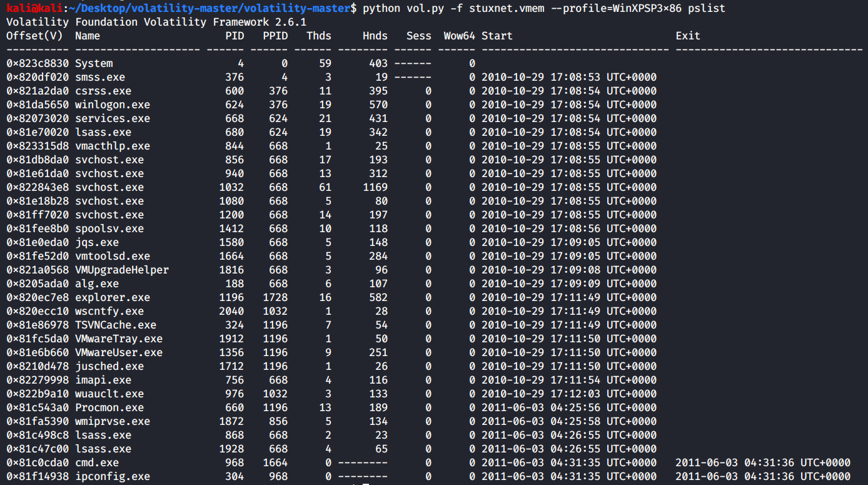This screenshot has width=868, height=485.
Task: Click cmd.exe exit time 04:31:36
Action: (x=769, y=462)
